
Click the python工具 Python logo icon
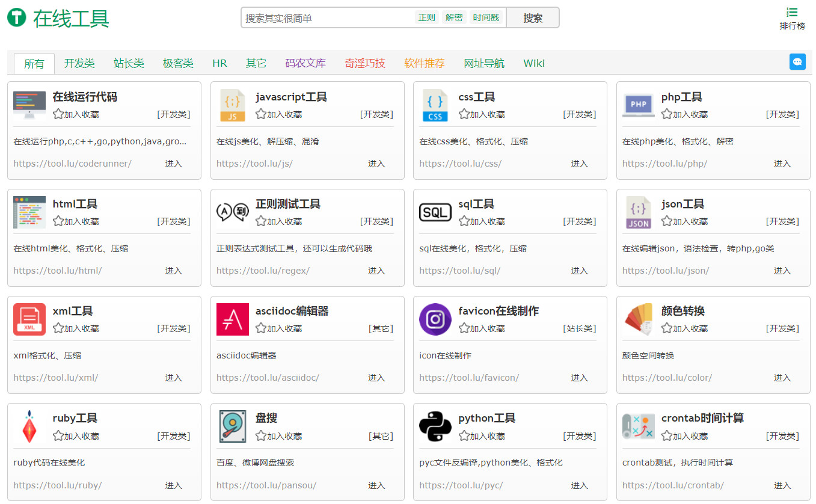point(435,426)
